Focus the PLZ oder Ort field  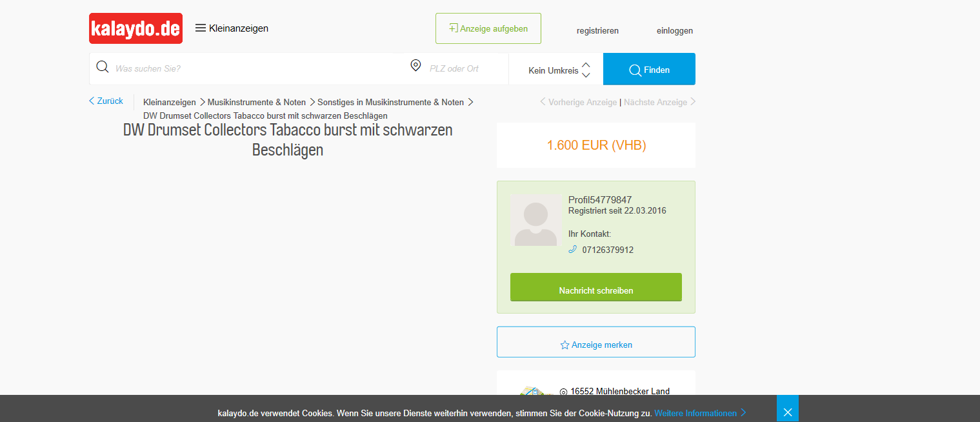click(465, 68)
